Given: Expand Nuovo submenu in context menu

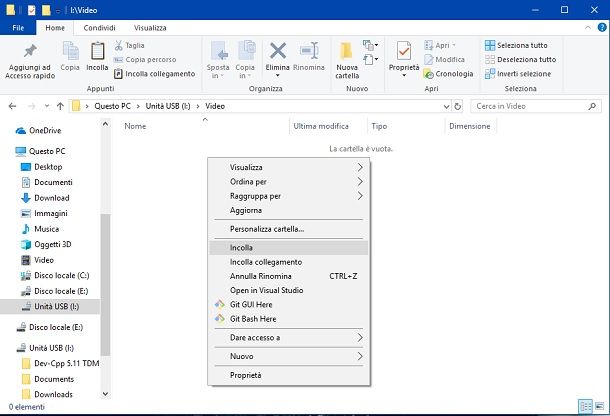Looking at the screenshot, I should tap(289, 356).
